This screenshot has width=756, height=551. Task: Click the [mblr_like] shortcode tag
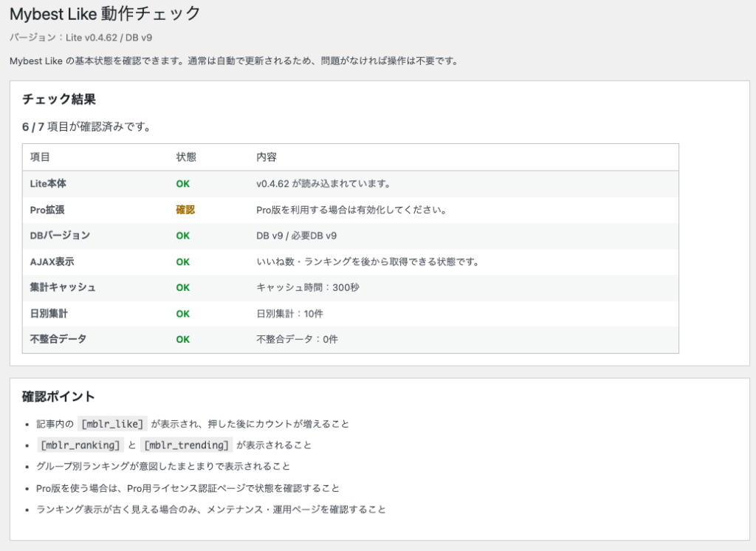112,424
